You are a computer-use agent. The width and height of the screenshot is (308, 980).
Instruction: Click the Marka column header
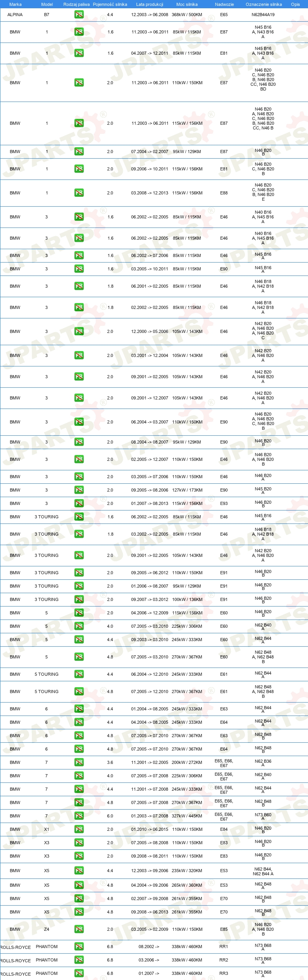(x=15, y=4)
